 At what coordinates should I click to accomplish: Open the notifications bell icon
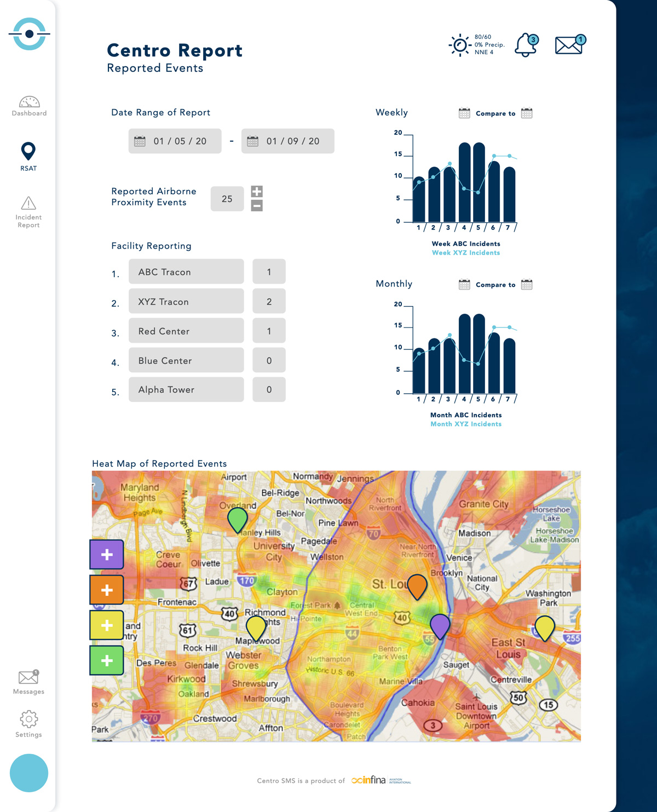click(526, 45)
